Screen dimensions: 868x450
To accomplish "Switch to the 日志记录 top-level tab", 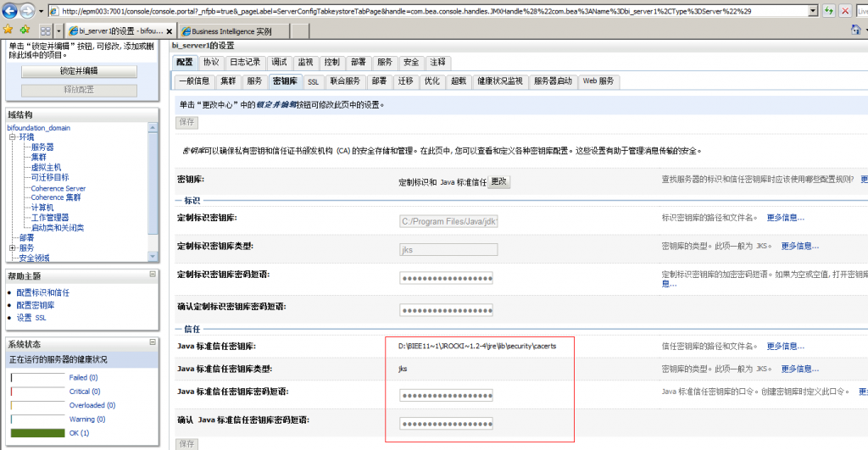I will 245,62.
